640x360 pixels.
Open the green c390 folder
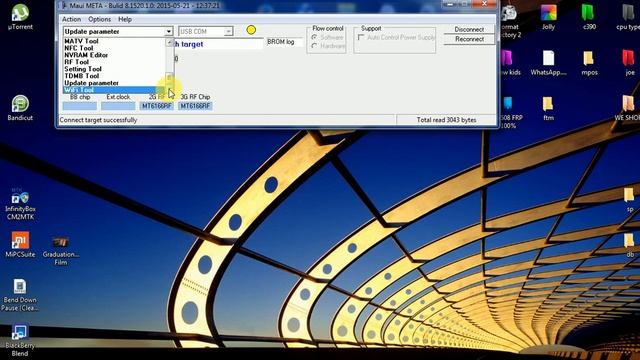tap(589, 17)
